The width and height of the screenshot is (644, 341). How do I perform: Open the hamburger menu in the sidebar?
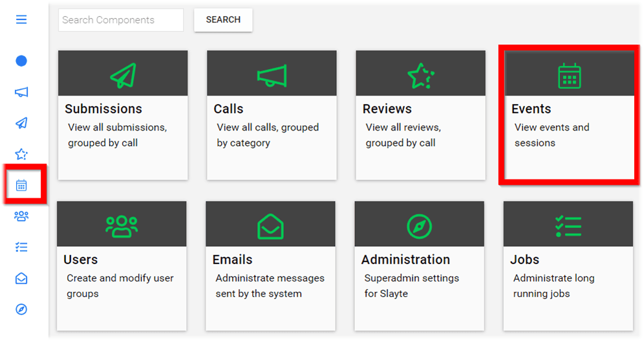[21, 19]
